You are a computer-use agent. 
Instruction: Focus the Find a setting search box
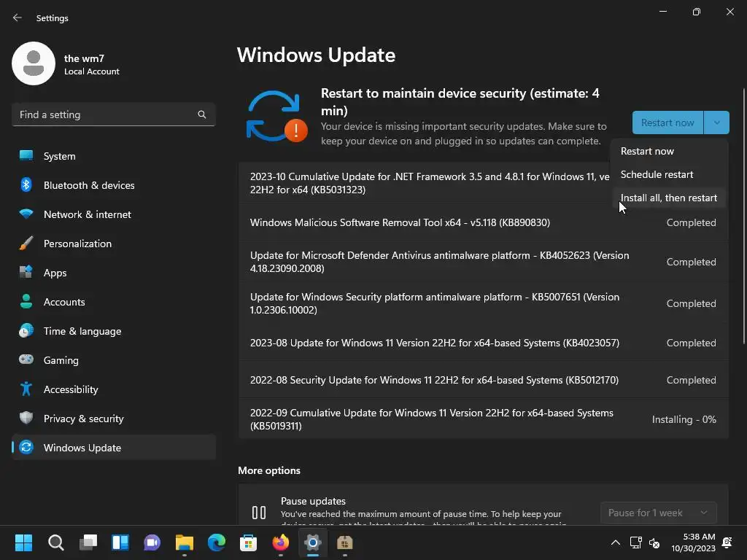click(x=113, y=114)
